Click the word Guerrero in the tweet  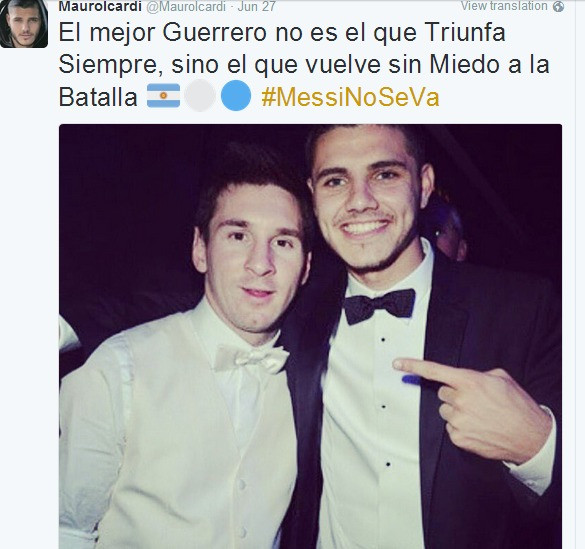click(x=215, y=33)
